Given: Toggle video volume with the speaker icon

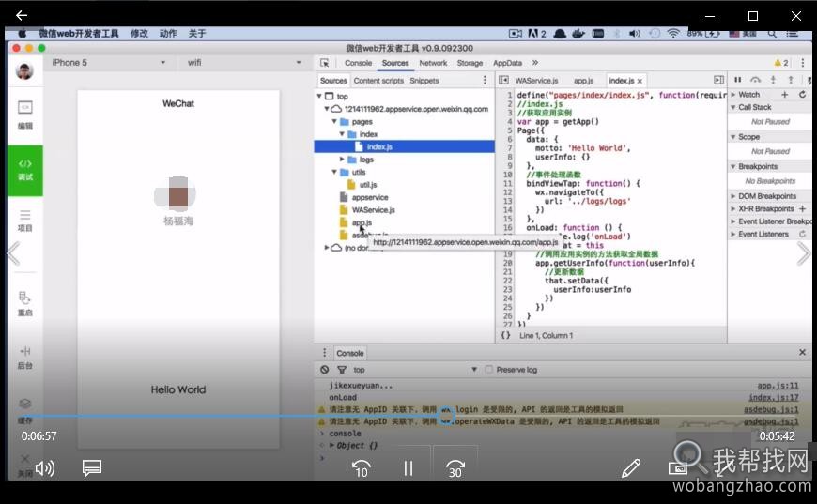Looking at the screenshot, I should tap(45, 468).
